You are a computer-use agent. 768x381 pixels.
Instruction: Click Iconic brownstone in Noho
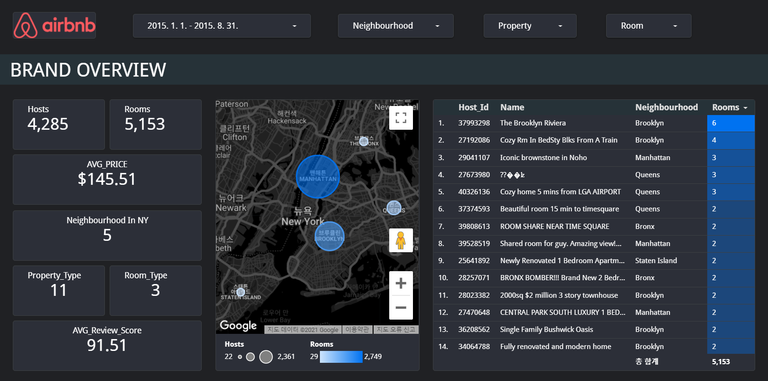[543, 158]
